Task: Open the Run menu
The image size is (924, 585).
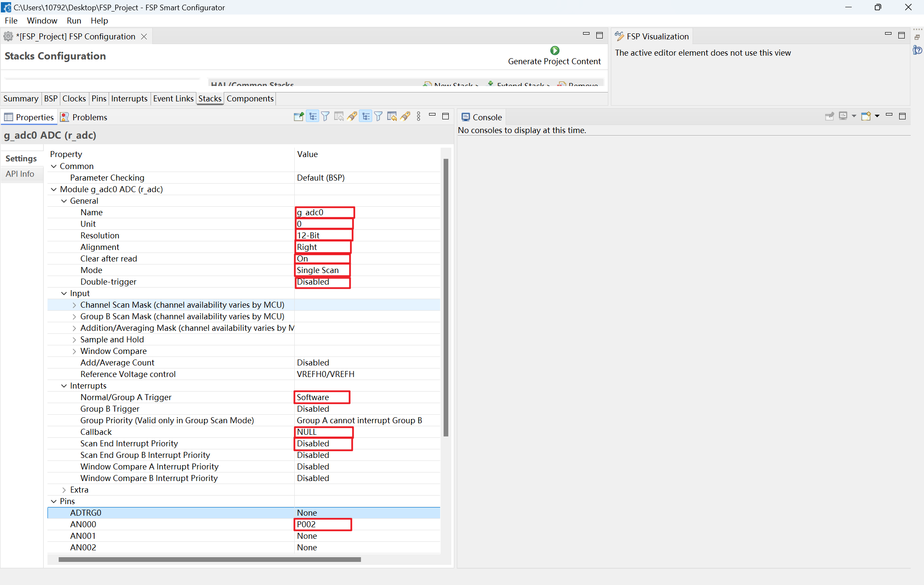Action: (74, 21)
